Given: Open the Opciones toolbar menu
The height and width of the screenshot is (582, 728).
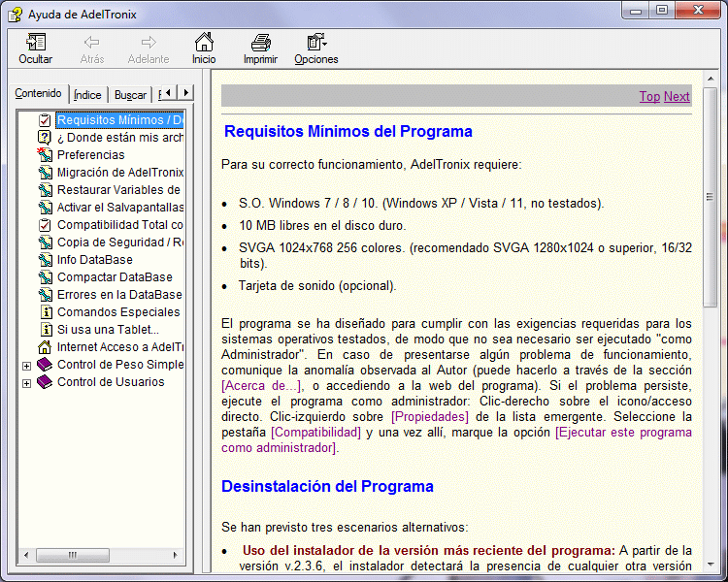Looking at the screenshot, I should [x=316, y=43].
